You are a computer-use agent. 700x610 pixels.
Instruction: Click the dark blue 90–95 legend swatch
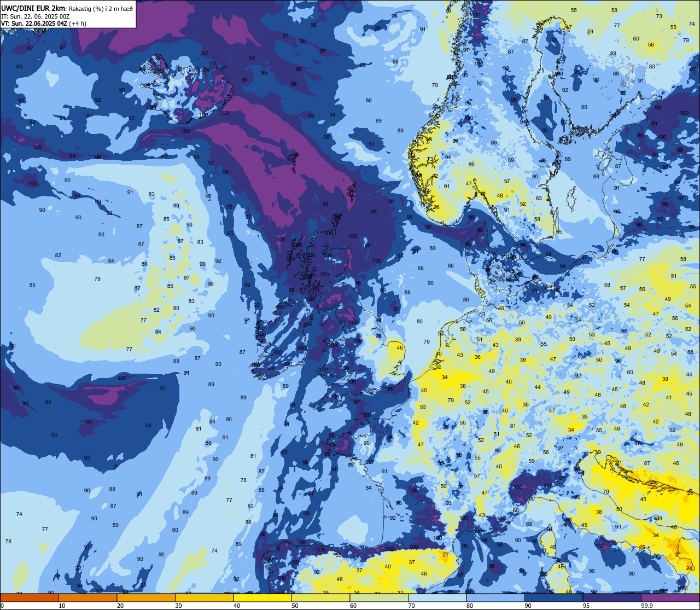tap(553, 597)
